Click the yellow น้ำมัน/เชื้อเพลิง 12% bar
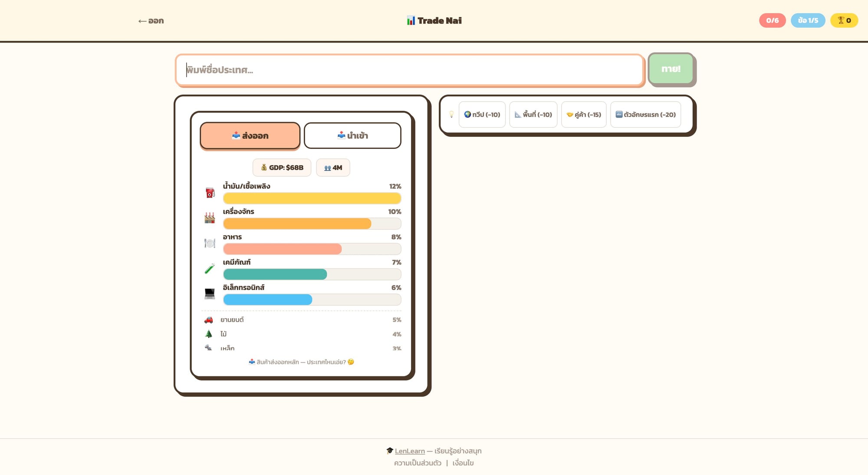Viewport: 868px width, 475px height. click(x=312, y=198)
